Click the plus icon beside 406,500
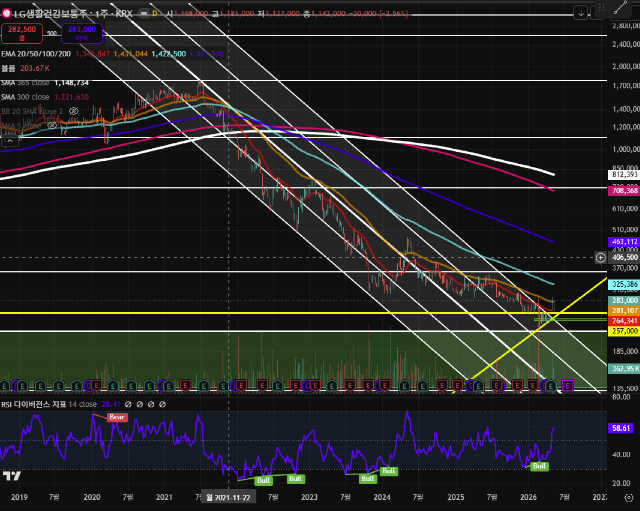Screen dimensions: 640x511 pos(600,258)
